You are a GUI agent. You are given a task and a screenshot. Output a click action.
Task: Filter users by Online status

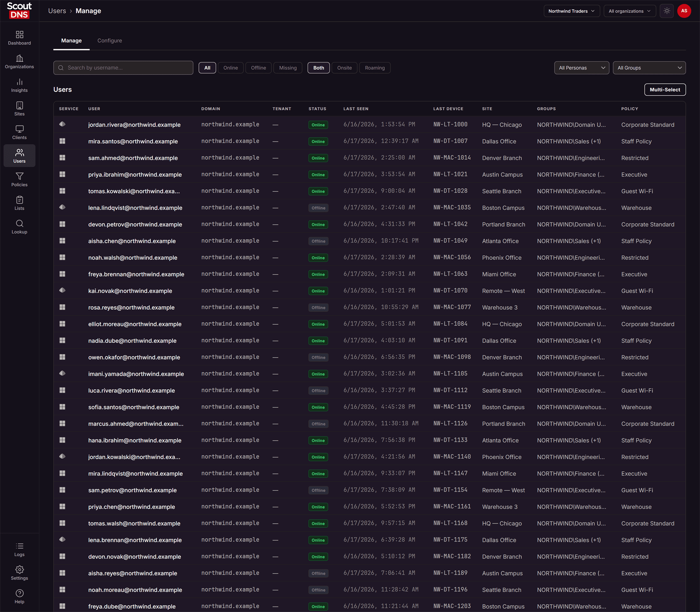pos(230,68)
